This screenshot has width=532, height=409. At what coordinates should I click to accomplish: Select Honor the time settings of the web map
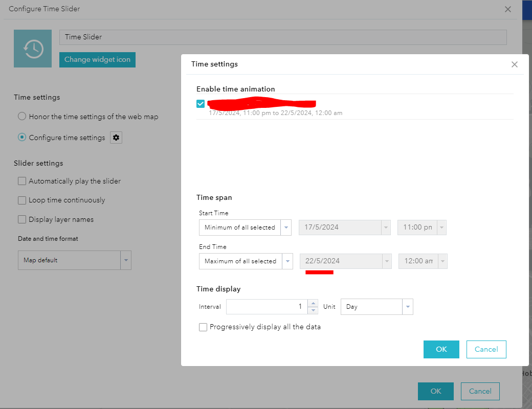coord(21,116)
